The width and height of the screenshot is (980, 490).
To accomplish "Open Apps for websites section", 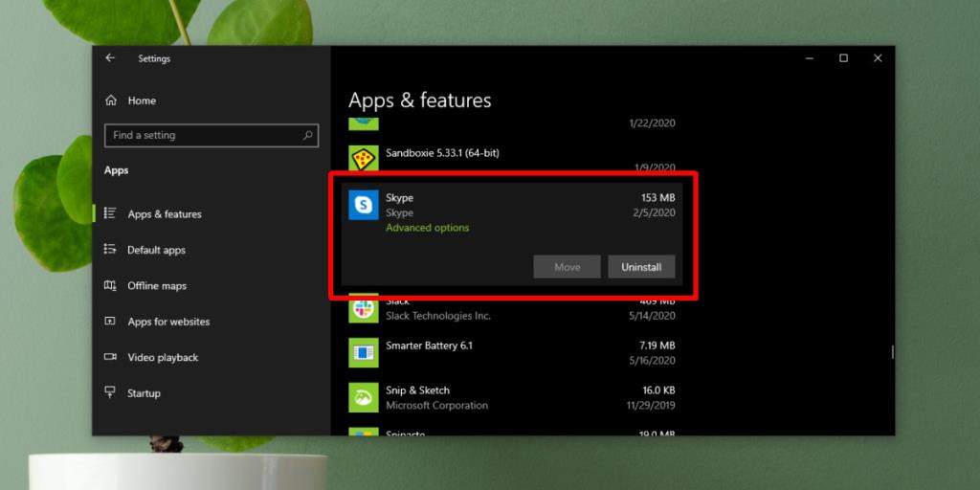I will point(168,322).
